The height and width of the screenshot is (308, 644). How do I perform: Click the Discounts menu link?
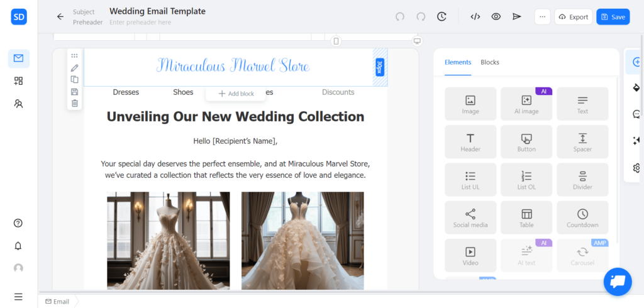pos(338,92)
